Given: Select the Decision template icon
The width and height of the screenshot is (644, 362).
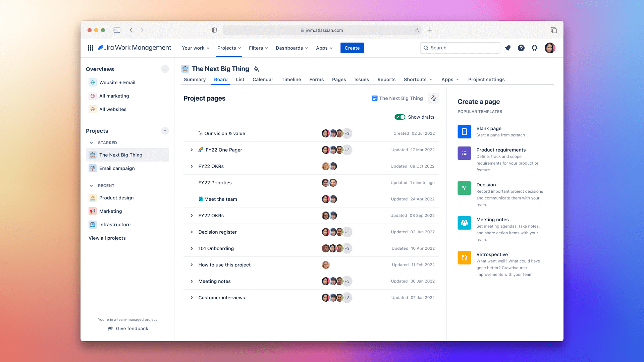Looking at the screenshot, I should [464, 188].
